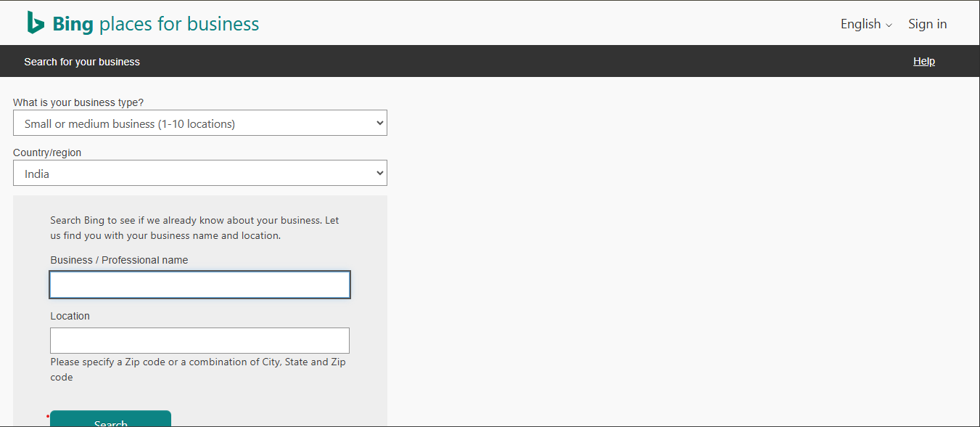The width and height of the screenshot is (980, 427).
Task: Click the Bing "b" logo icon
Action: click(36, 23)
